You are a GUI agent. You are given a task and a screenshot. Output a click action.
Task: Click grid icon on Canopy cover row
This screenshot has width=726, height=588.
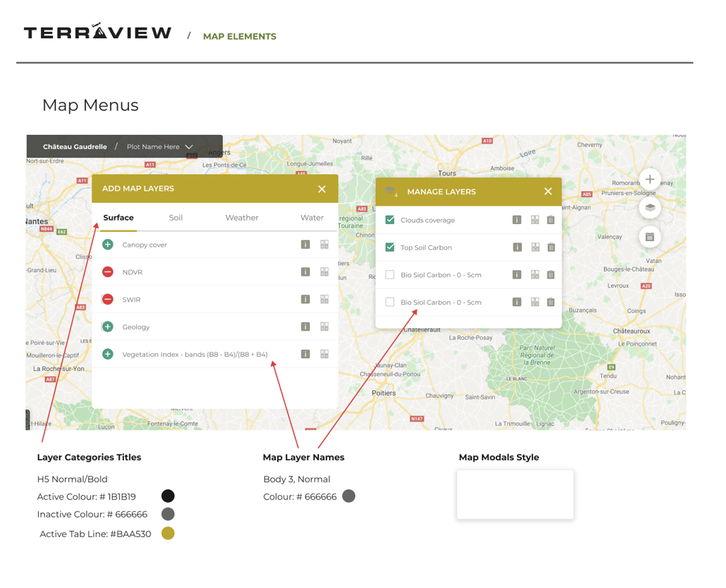point(325,244)
